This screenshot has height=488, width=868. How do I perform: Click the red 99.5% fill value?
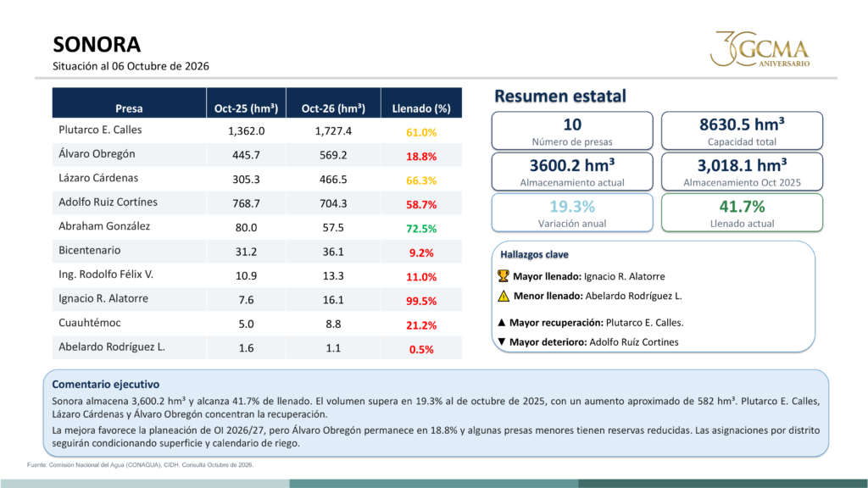(x=421, y=301)
